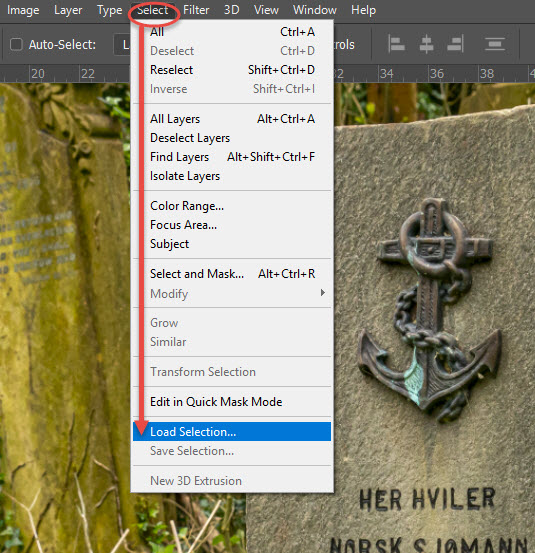The height and width of the screenshot is (553, 535).
Task: Close the Select menu in menu bar
Action: [x=153, y=10]
